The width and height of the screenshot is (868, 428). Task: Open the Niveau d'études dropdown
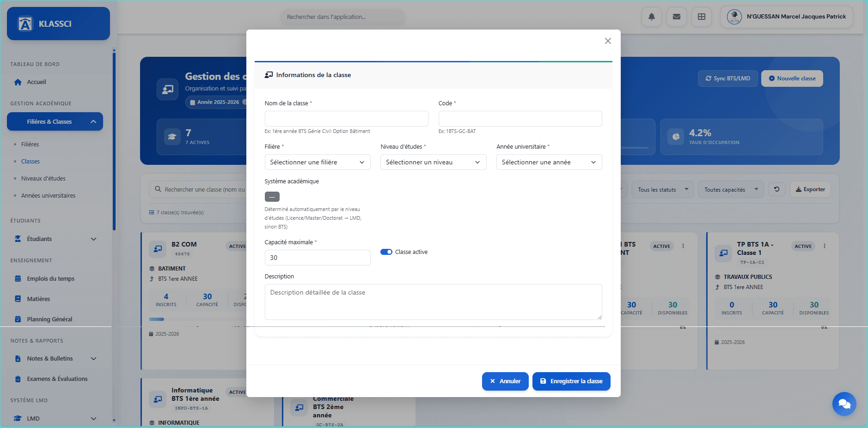pyautogui.click(x=433, y=162)
